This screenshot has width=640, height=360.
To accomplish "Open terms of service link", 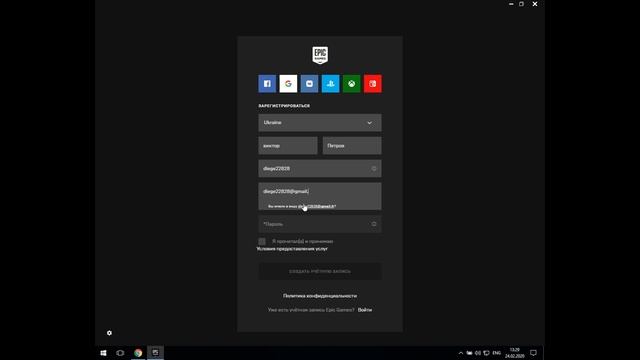I will tap(292, 249).
